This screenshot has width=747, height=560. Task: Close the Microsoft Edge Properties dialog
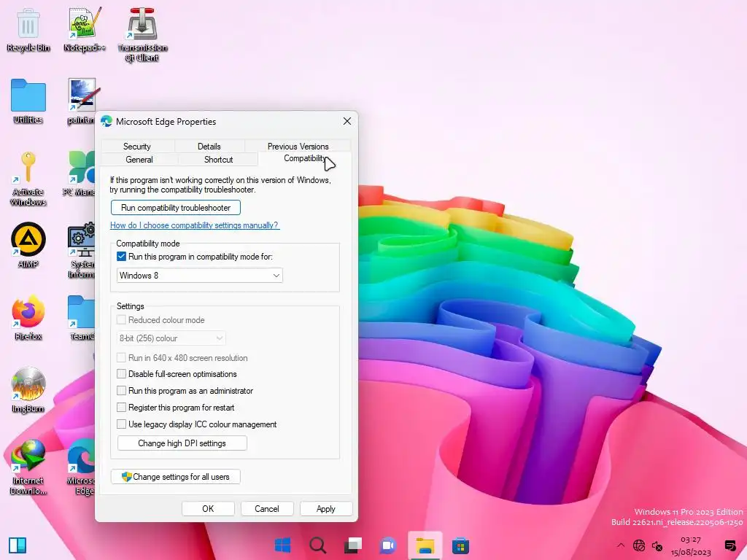[347, 122]
